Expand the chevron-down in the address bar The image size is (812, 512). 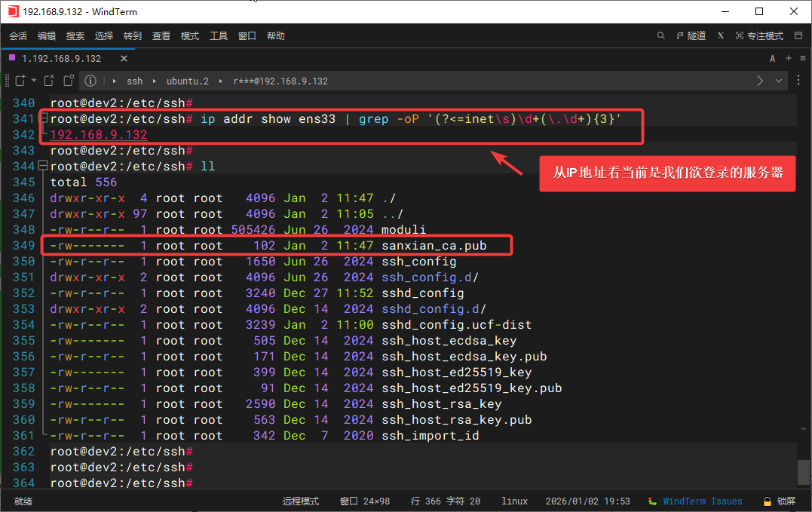(x=779, y=81)
